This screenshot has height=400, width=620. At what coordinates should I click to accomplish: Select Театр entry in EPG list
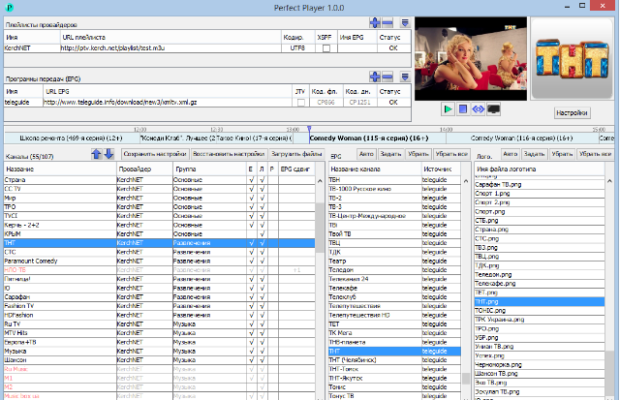(394, 261)
